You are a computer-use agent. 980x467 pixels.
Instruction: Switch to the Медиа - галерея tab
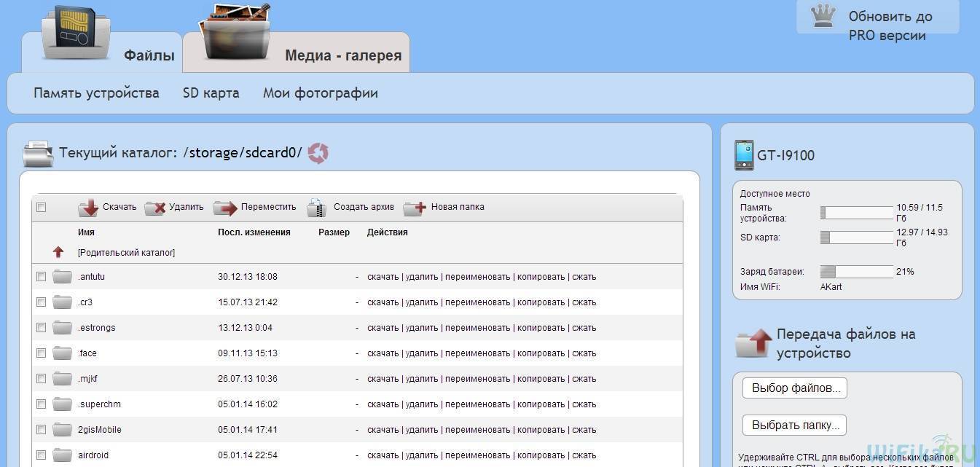point(342,55)
